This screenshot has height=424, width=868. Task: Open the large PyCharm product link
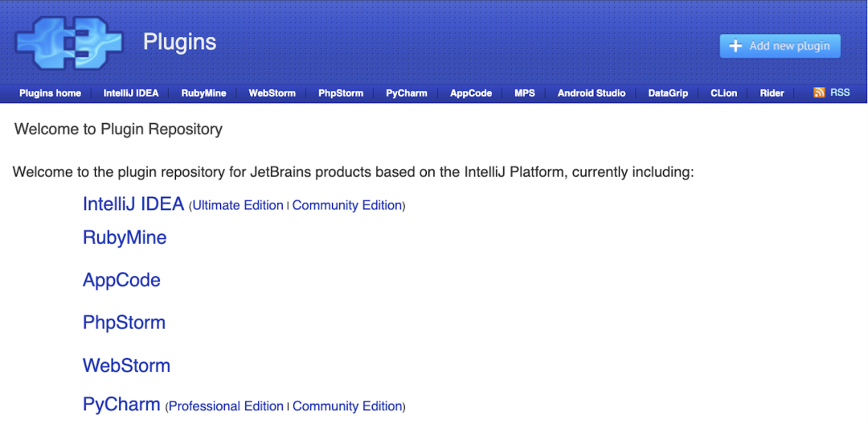(x=121, y=405)
